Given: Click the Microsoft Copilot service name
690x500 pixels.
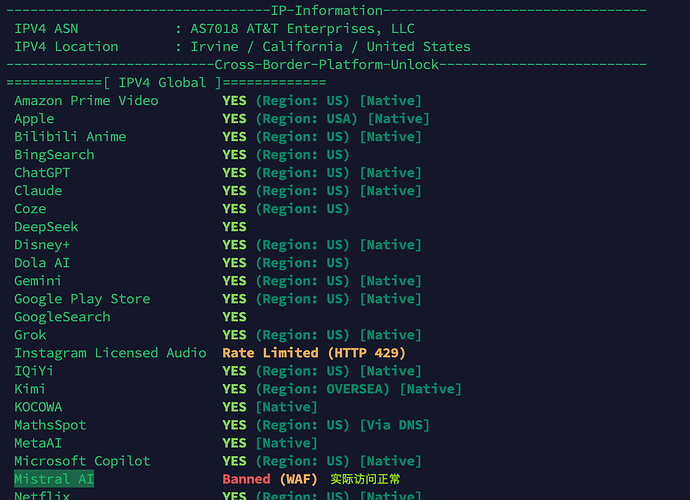Looking at the screenshot, I should [82, 461].
